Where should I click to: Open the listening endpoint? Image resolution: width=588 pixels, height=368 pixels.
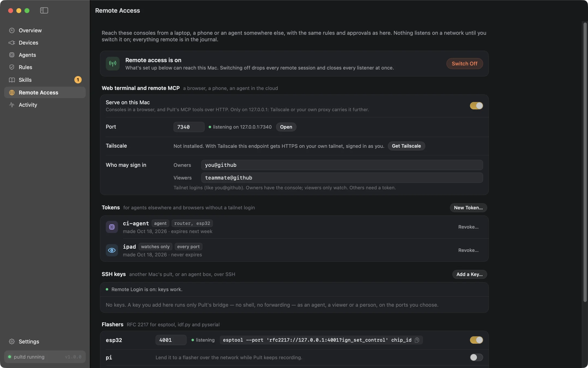286,127
